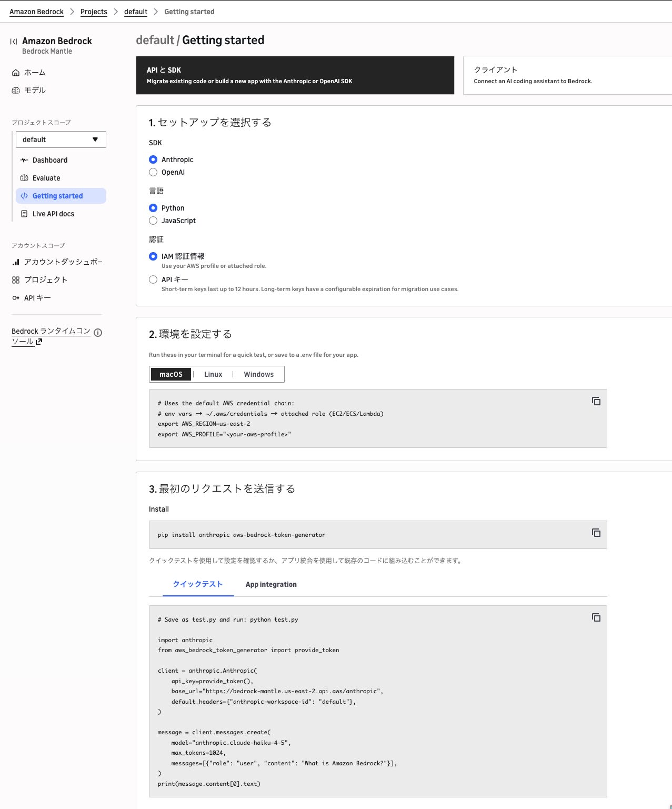Select the クライアント card
The image size is (672, 809).
click(567, 75)
